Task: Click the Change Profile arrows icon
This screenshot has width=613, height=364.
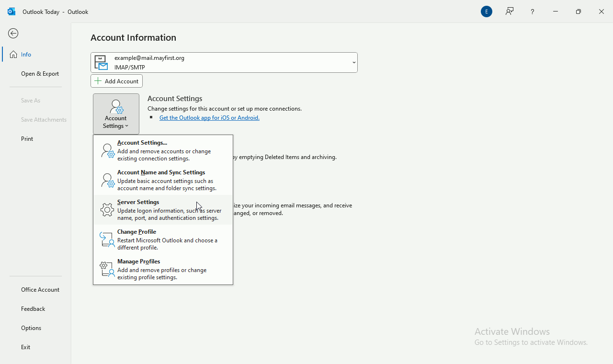Action: coord(108,239)
